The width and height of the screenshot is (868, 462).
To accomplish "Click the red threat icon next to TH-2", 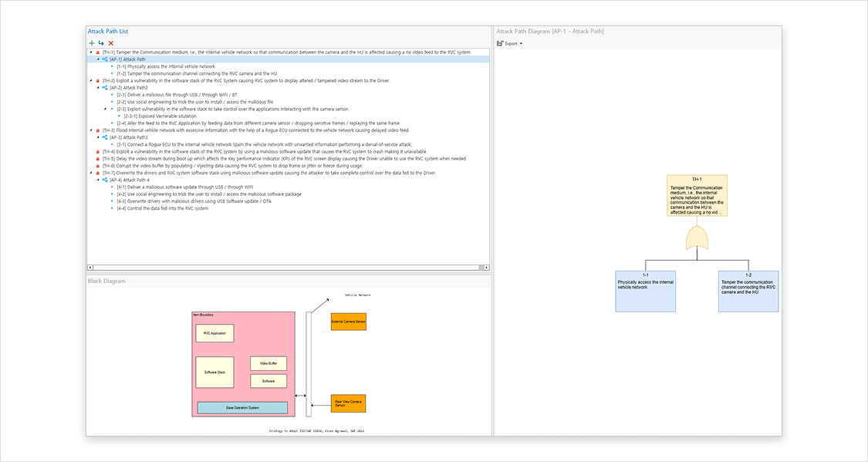I will tap(98, 81).
